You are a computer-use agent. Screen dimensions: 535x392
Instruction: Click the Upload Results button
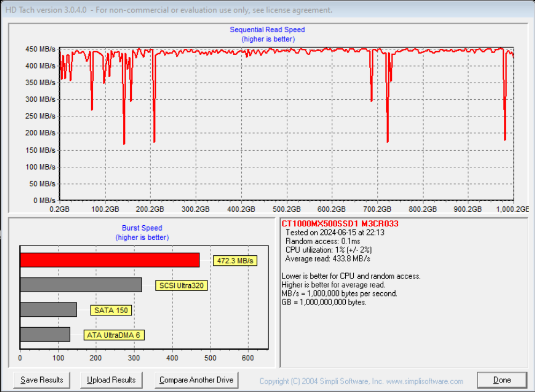(111, 380)
